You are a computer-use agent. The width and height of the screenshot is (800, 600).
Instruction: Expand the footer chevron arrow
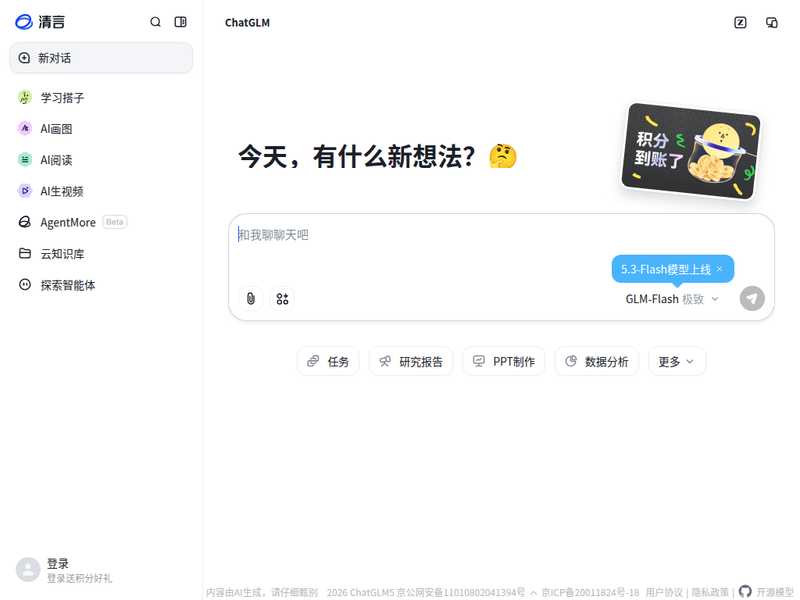click(533, 593)
